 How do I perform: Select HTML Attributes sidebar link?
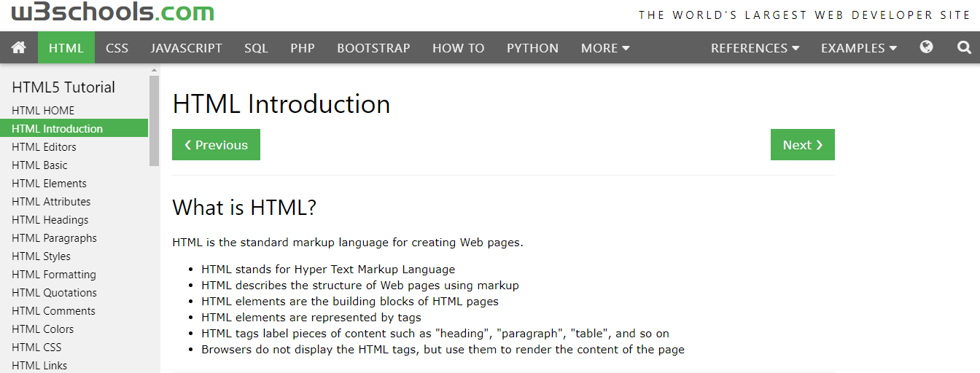point(51,202)
